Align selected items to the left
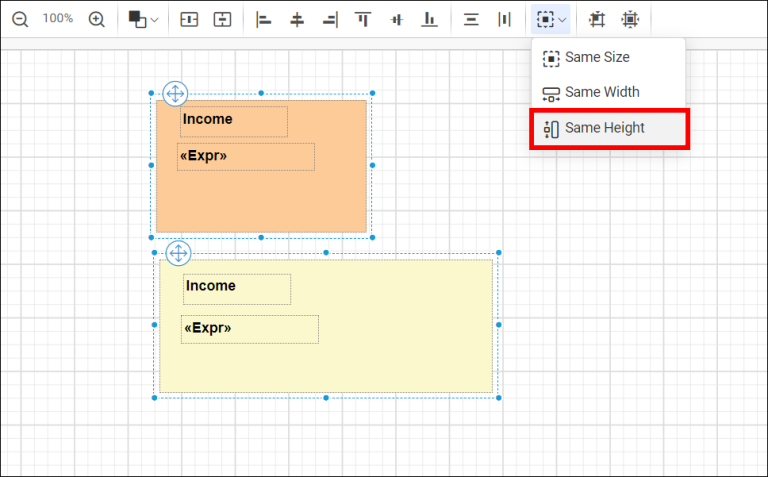This screenshot has height=477, width=768. point(264,20)
